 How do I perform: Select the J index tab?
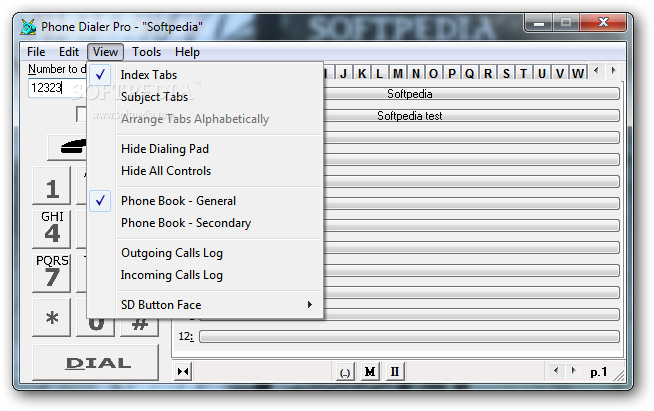[x=343, y=74]
